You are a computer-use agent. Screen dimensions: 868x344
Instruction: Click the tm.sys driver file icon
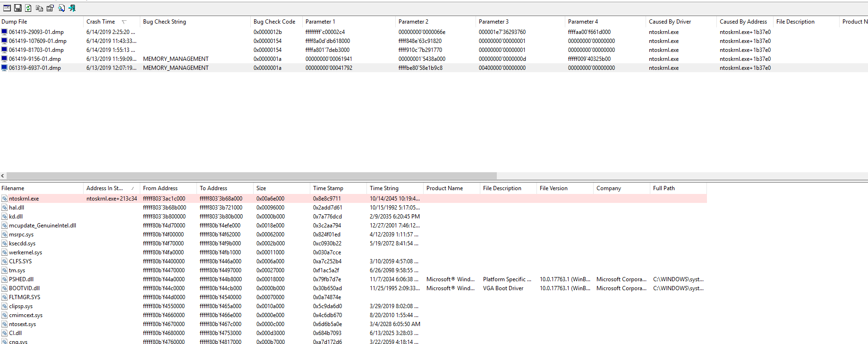[x=4, y=270]
